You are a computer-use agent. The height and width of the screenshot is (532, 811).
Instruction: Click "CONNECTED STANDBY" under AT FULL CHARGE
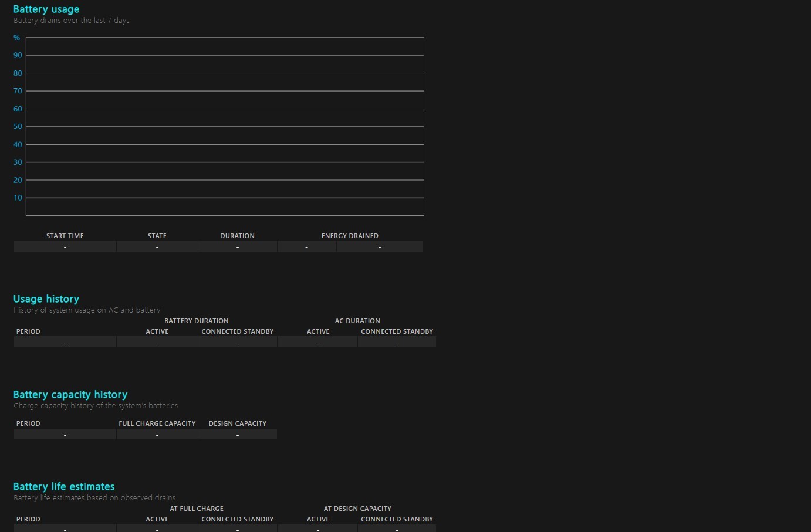pos(238,519)
